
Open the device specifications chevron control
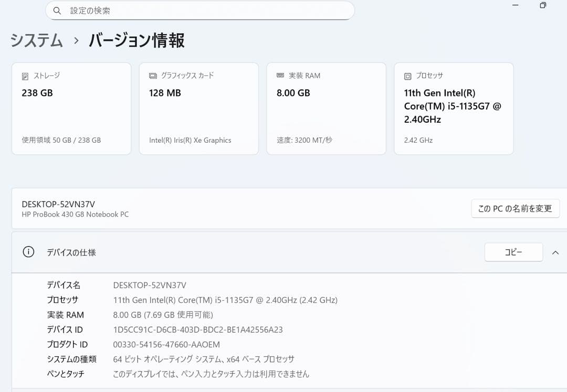[x=555, y=252]
